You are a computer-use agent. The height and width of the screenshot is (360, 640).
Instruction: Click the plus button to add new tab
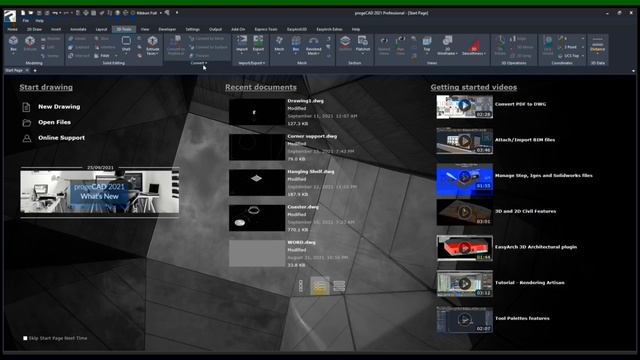pyautogui.click(x=35, y=70)
